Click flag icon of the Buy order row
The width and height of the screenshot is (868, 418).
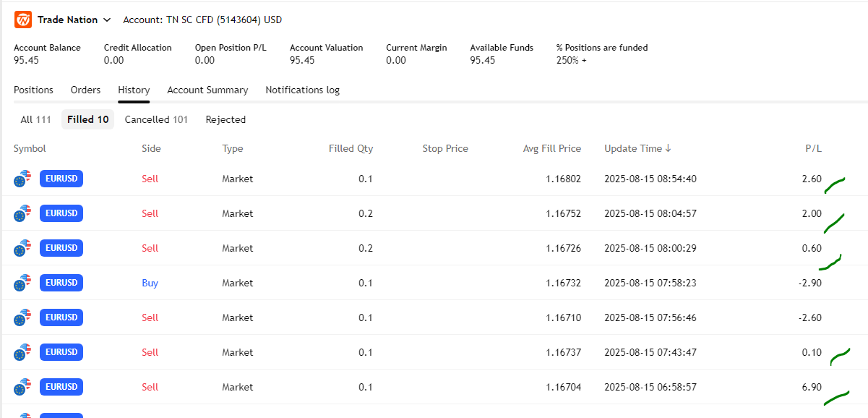(x=23, y=283)
